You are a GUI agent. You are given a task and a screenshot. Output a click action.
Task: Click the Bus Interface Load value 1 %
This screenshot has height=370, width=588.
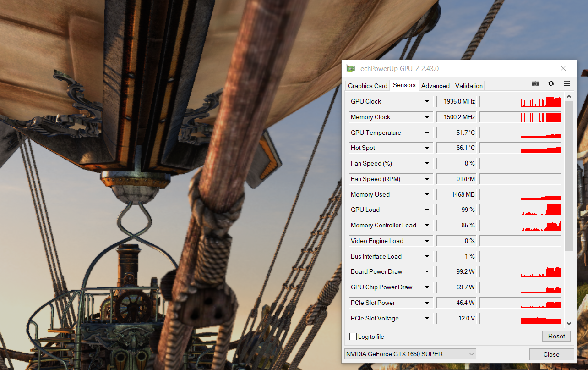(x=457, y=256)
